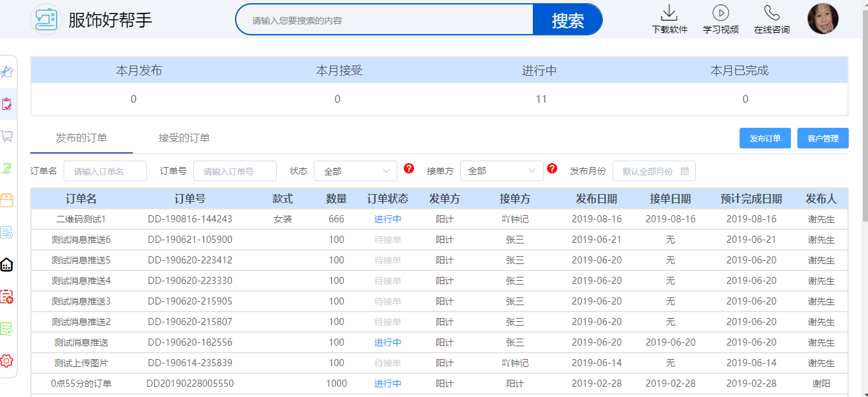Click help icon next to 接单方 dropdown
The image size is (868, 397).
coord(552,169)
